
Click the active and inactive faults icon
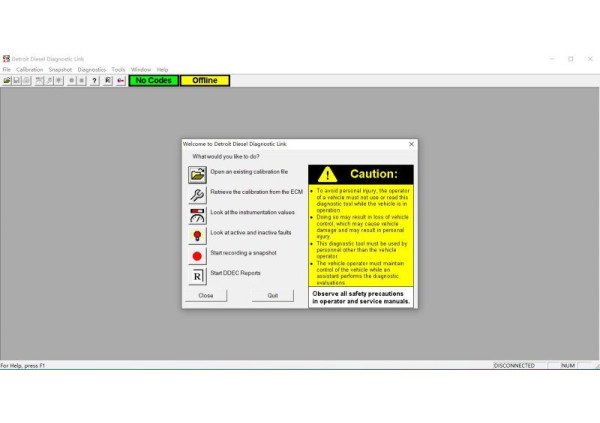point(197,235)
